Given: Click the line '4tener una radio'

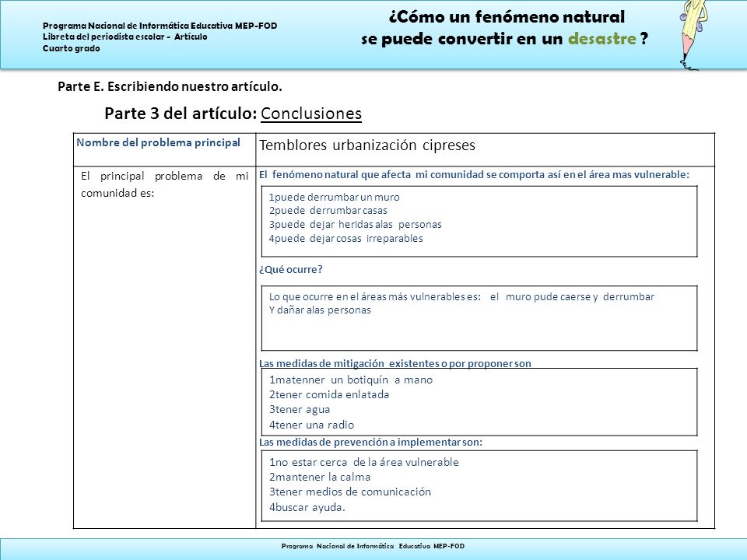Looking at the screenshot, I should click(x=311, y=425).
